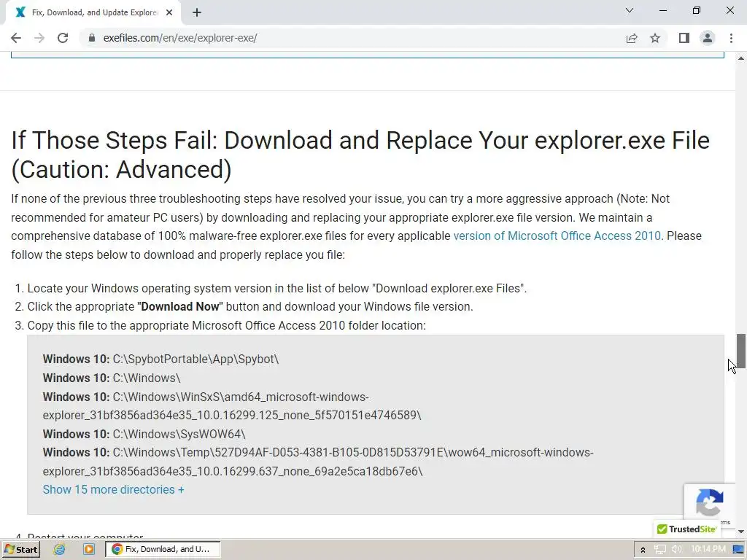Click the show desktop icon in tray
Screen dimensions: 747x560
739,550
